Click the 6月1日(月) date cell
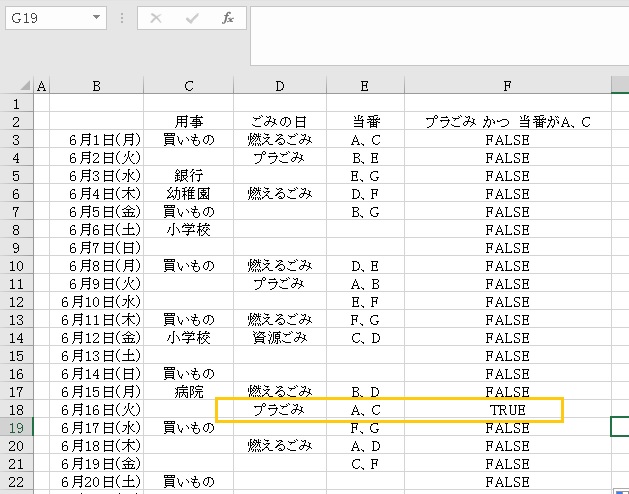Image resolution: width=629 pixels, height=494 pixels. (96, 140)
